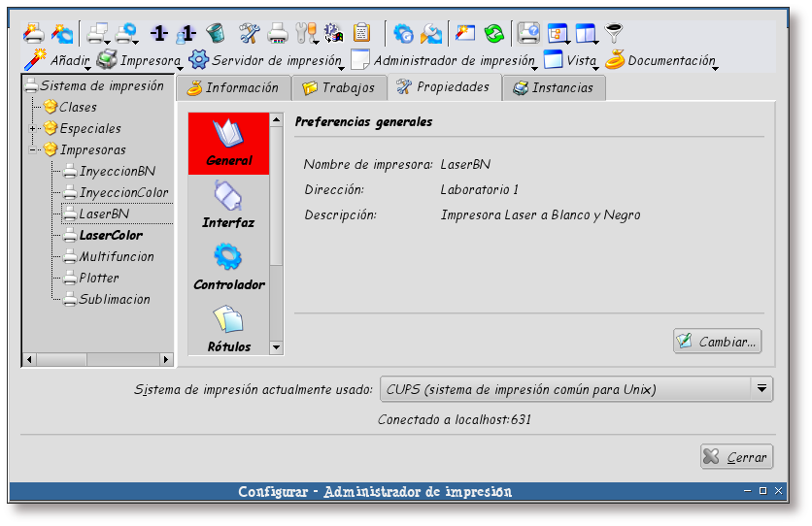Click the Cerrar button
Image resolution: width=812 pixels, height=526 pixels.
click(x=736, y=457)
